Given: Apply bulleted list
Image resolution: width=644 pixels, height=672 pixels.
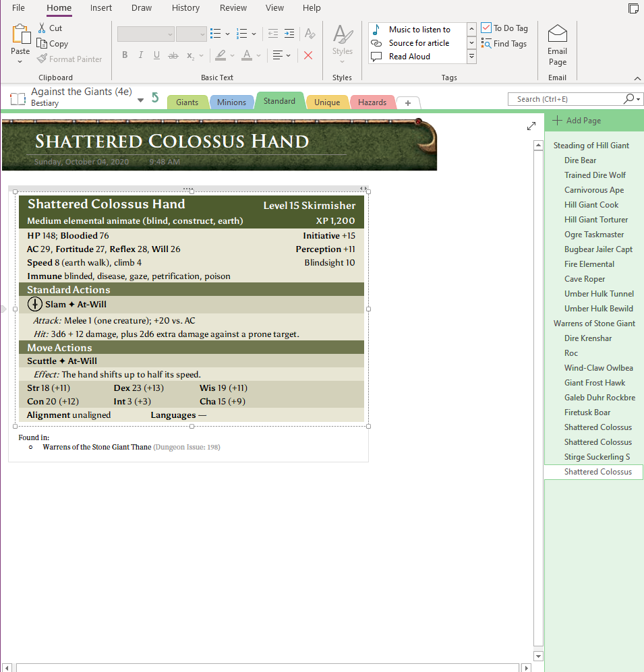Looking at the screenshot, I should tap(216, 34).
